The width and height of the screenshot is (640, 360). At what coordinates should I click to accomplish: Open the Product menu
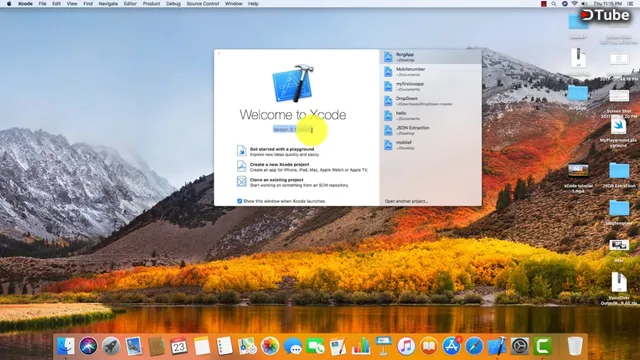coord(151,4)
